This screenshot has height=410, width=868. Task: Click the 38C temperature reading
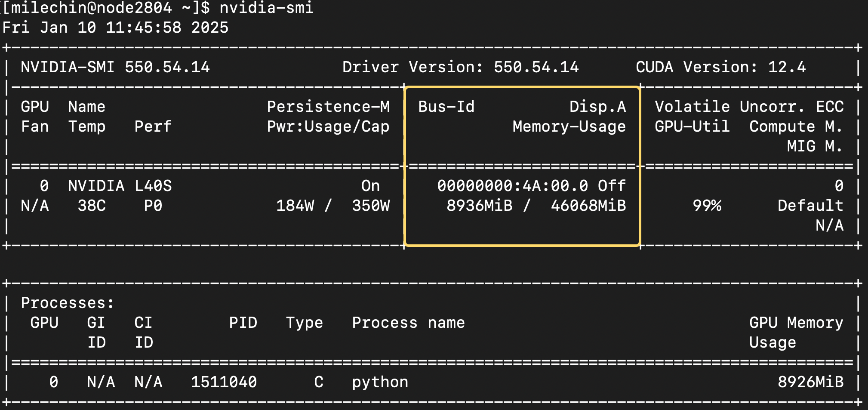[x=91, y=206]
